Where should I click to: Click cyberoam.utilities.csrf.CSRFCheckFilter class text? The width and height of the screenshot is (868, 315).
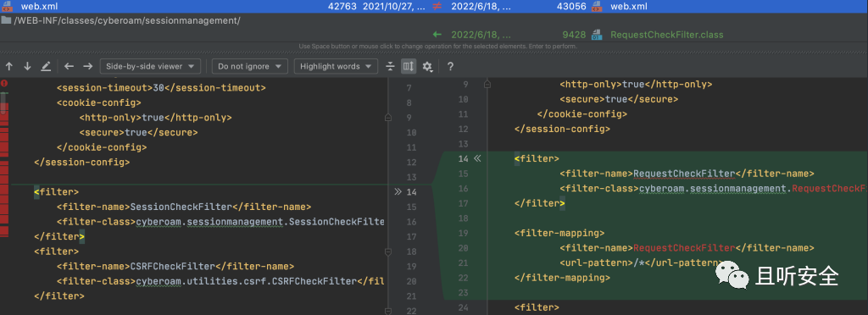click(247, 281)
